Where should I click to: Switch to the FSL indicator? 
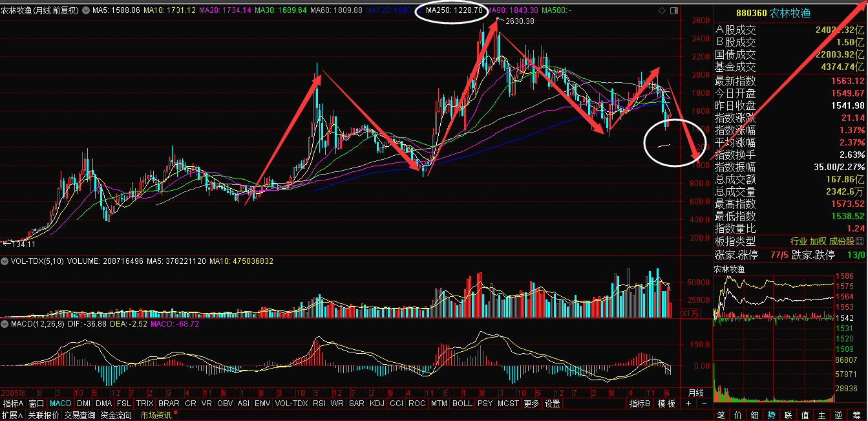click(x=124, y=404)
